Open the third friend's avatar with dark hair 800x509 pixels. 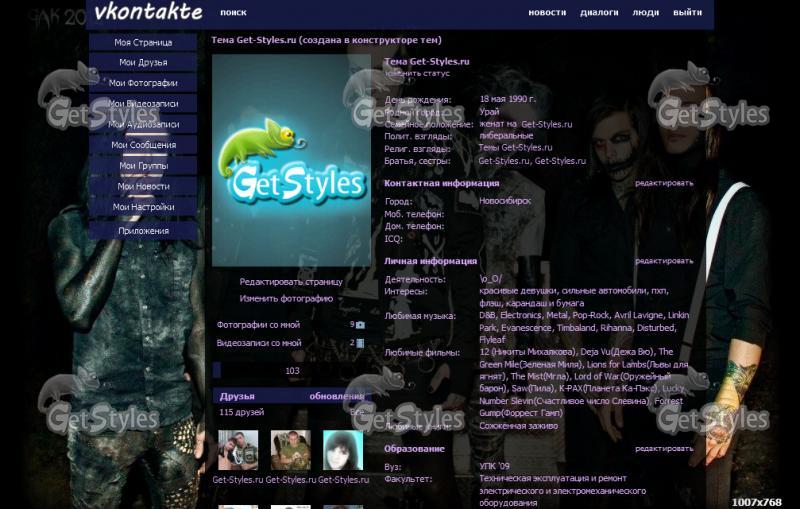[342, 450]
